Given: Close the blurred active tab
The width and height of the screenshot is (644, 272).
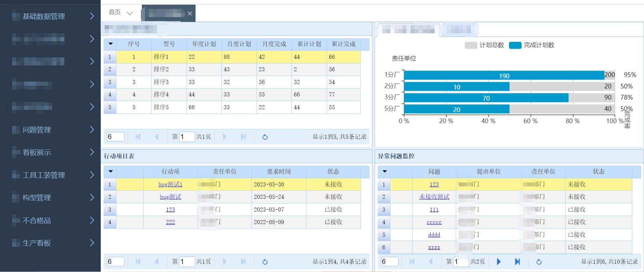Looking at the screenshot, I should pyautogui.click(x=190, y=13).
